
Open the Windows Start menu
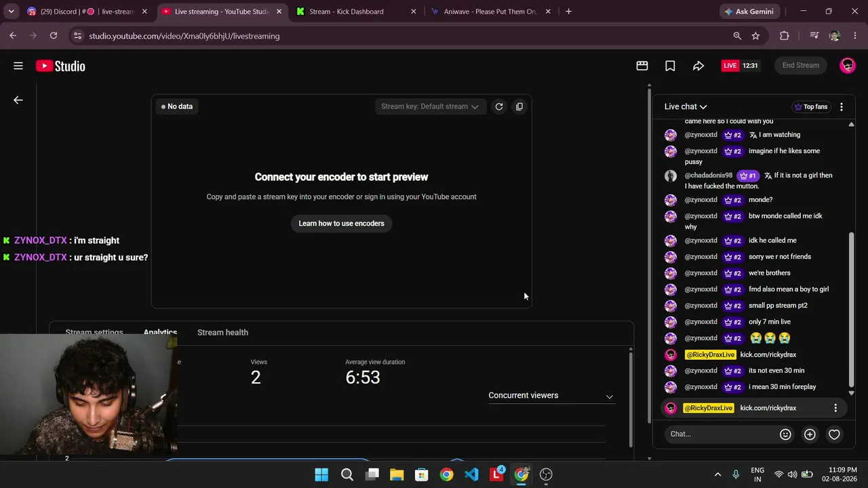[321, 474]
